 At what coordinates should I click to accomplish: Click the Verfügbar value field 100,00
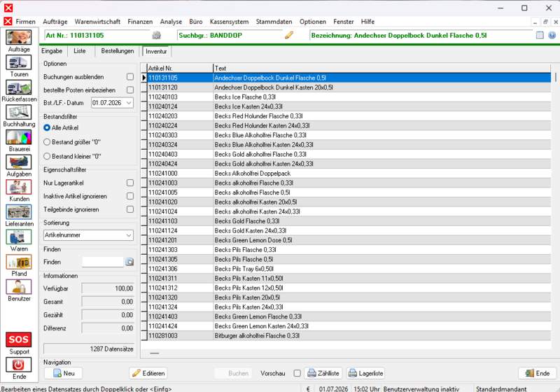108,288
